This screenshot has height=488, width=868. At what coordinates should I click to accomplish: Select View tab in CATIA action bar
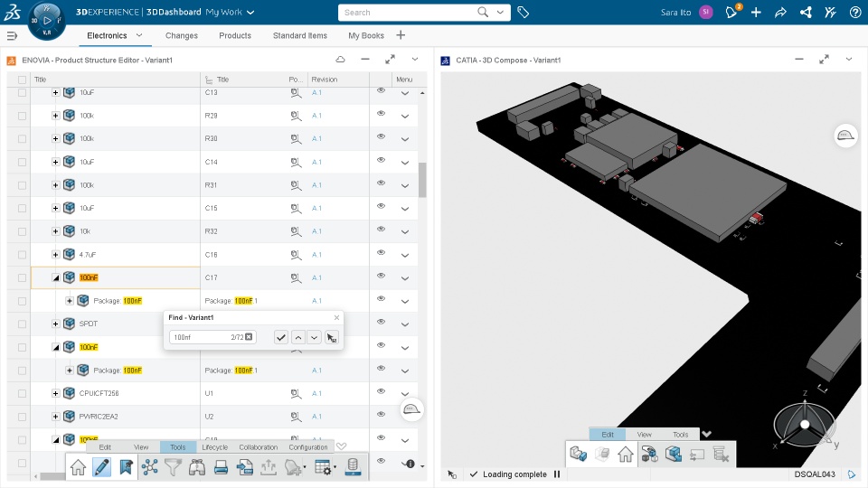coord(644,435)
